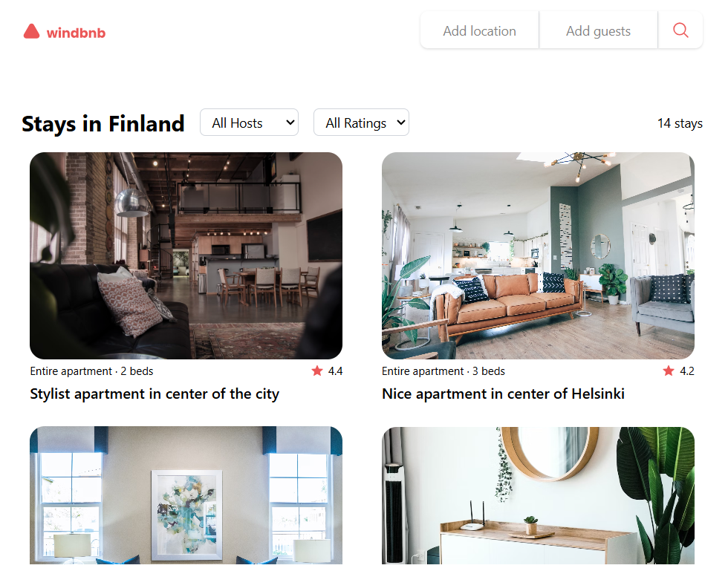
Task: Open the photo with the round mirror
Action: click(538, 495)
